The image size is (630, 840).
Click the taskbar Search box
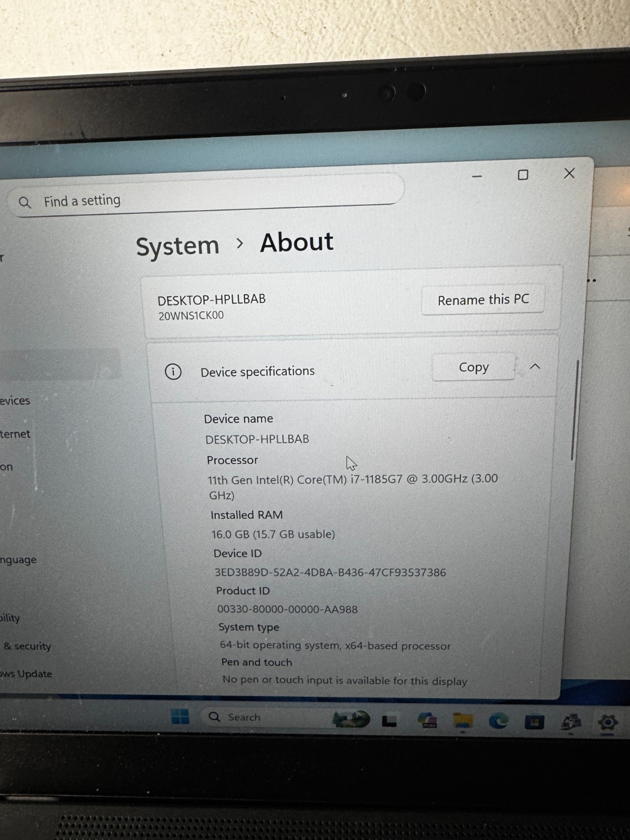click(286, 718)
